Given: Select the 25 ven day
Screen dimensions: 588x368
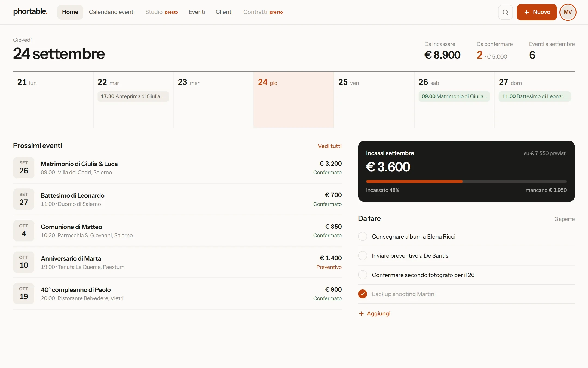Looking at the screenshot, I should pyautogui.click(x=374, y=100).
